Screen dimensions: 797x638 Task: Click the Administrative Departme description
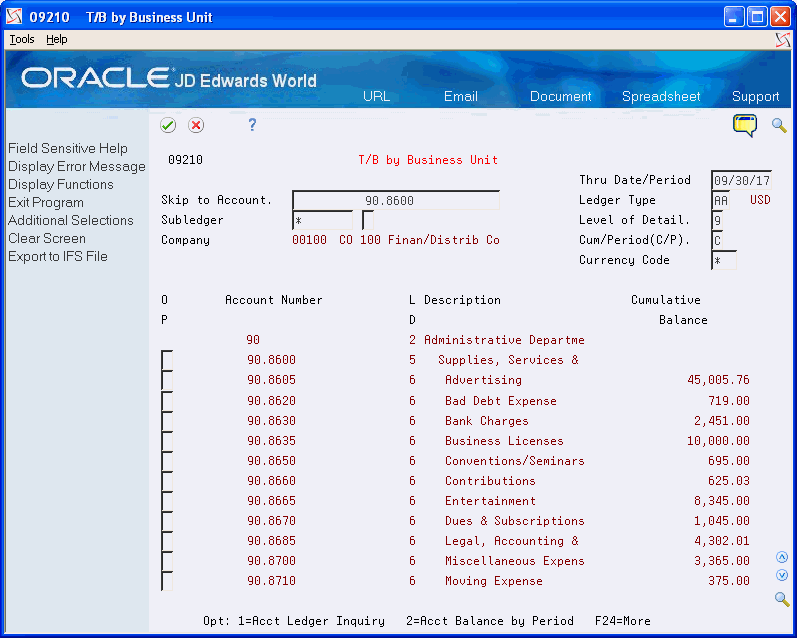pos(504,340)
